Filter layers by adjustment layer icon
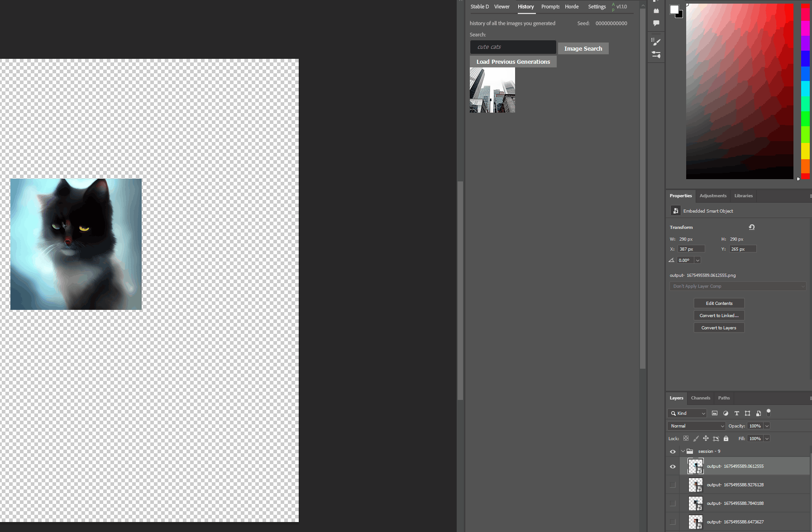 coord(726,413)
